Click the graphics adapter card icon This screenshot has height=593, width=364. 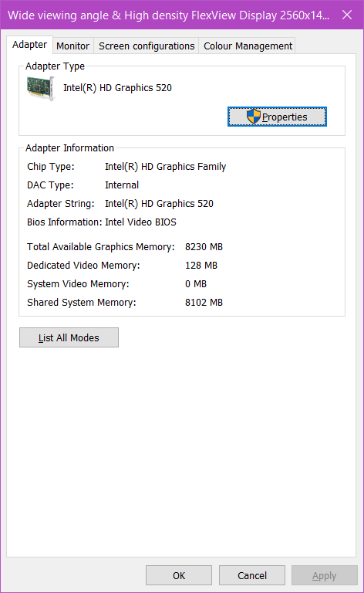[41, 88]
